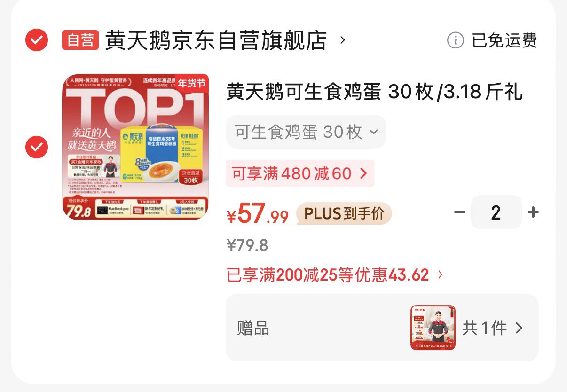
Task: Expand the 可生食鸡蛋 30枚 spec dropdown
Action: (x=306, y=132)
